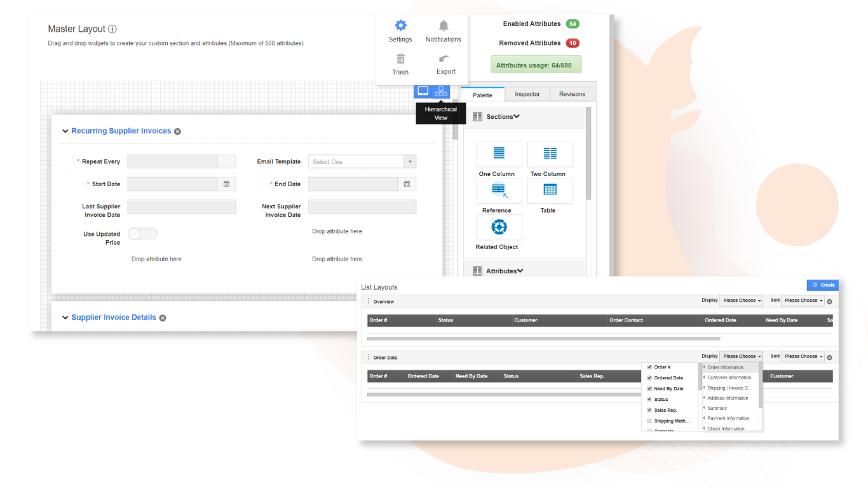Image resolution: width=868 pixels, height=488 pixels.
Task: Switch to the desktop screen view icon
Action: coord(423,91)
